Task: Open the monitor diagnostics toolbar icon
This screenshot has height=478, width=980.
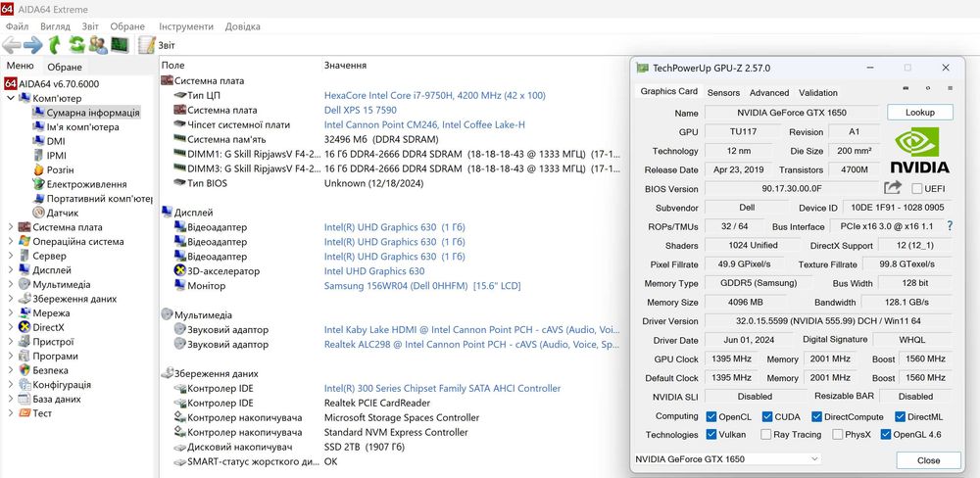Action: pyautogui.click(x=120, y=45)
